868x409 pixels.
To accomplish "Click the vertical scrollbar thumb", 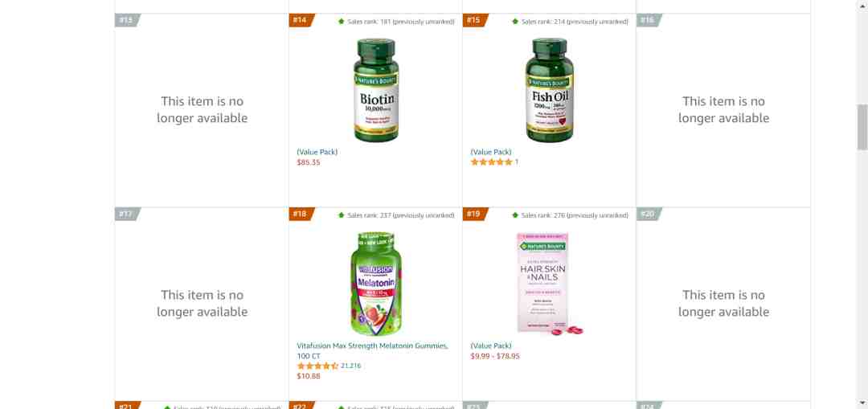I will (862, 127).
